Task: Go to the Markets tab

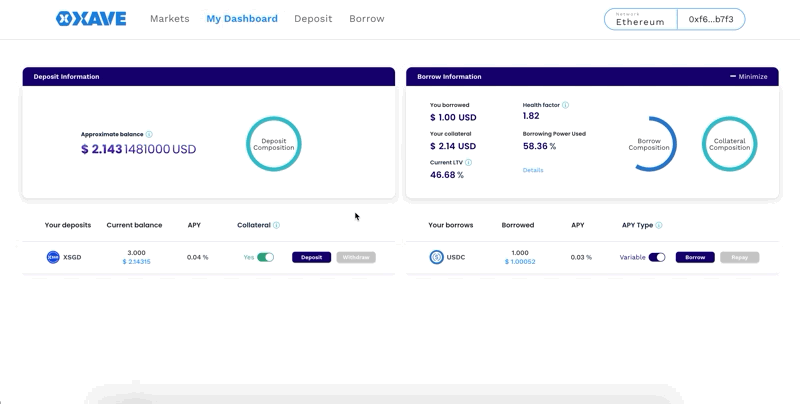Action: click(x=169, y=19)
